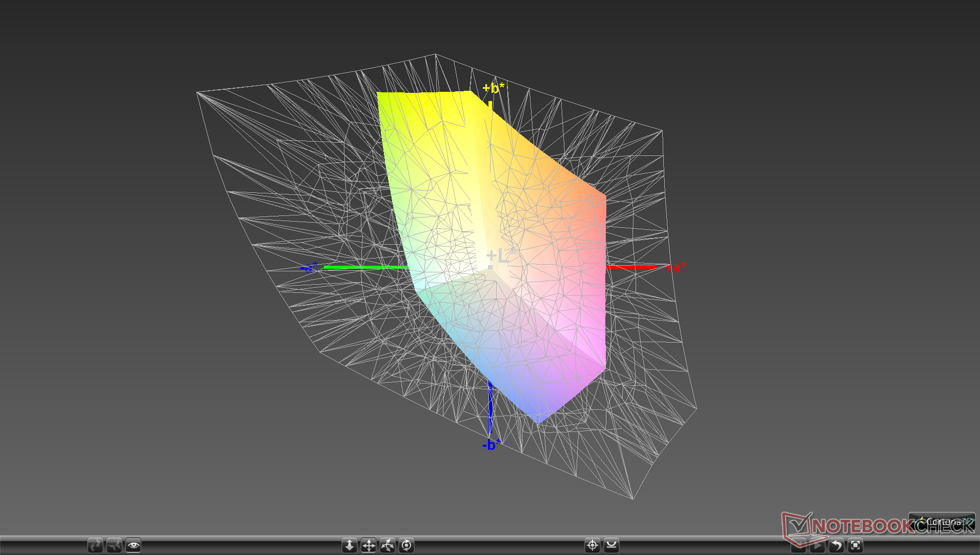Click the +L* axis label at center
This screenshot has width=980, height=555.
[501, 255]
